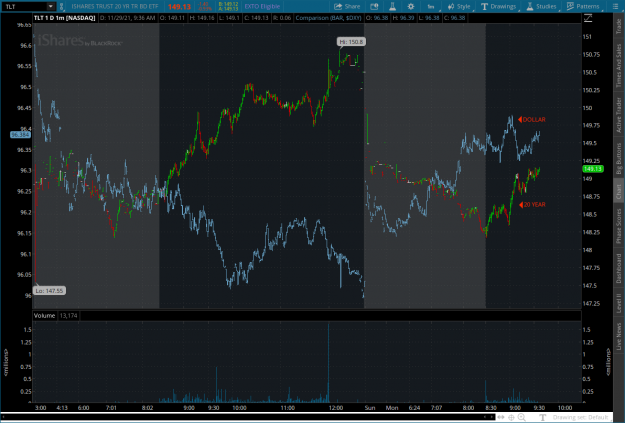The width and height of the screenshot is (625, 423).
Task: Click the TLT 1 D 1m [NASDAQ] label
Action: point(65,18)
